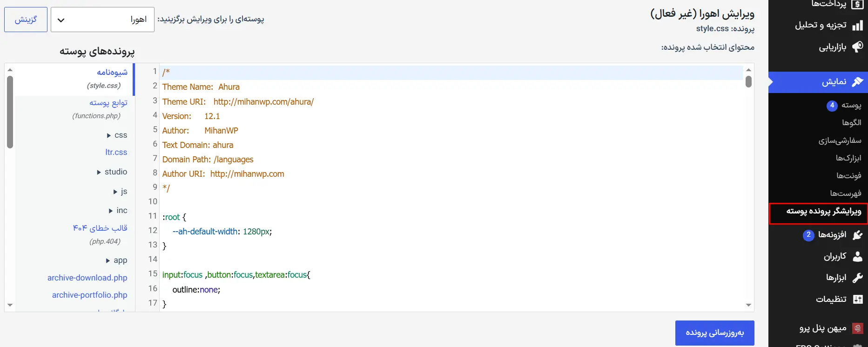Click 'Text Domain: ahura' line
Image resolution: width=868 pixels, height=347 pixels.
click(198, 145)
